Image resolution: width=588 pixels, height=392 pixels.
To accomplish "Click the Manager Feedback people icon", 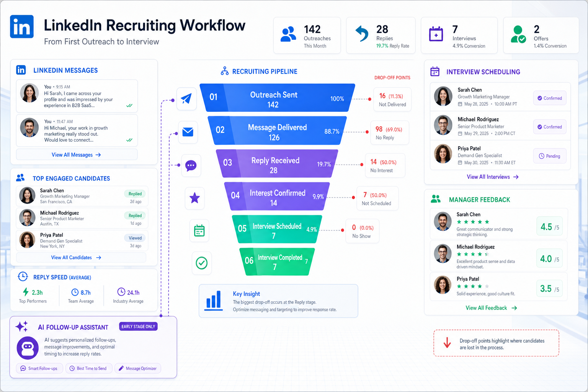I will pos(436,199).
